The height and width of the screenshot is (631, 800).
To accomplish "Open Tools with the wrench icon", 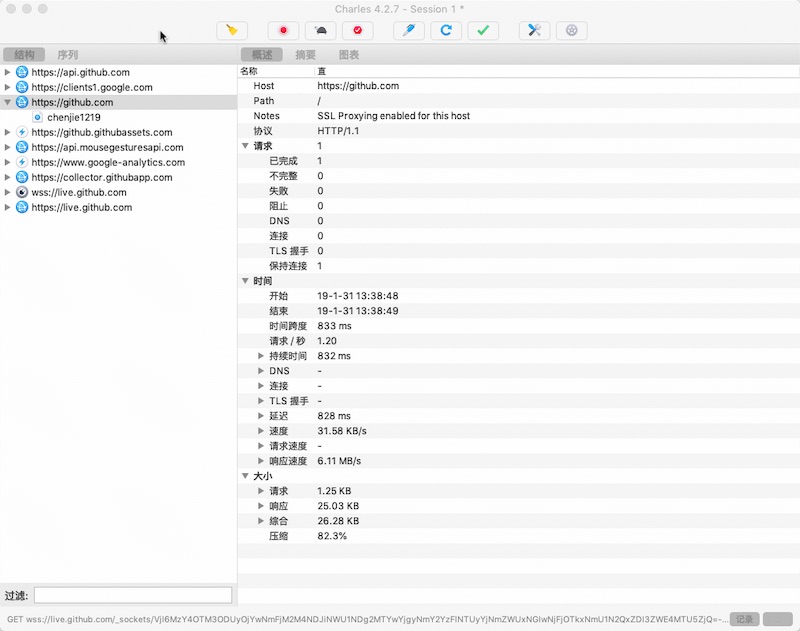I will click(534, 31).
